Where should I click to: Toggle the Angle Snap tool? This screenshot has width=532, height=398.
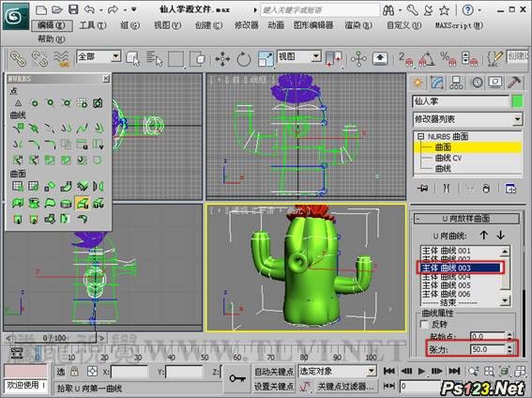coord(427,59)
